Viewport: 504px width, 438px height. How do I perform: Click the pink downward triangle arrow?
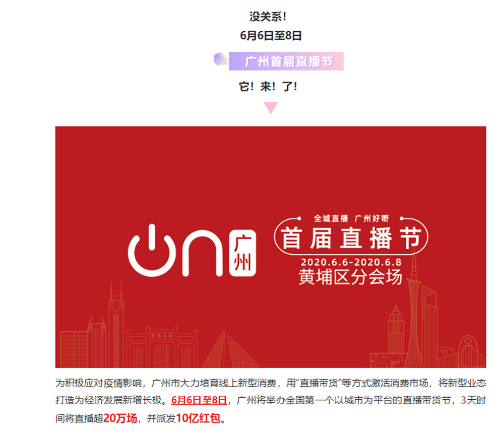[271, 108]
